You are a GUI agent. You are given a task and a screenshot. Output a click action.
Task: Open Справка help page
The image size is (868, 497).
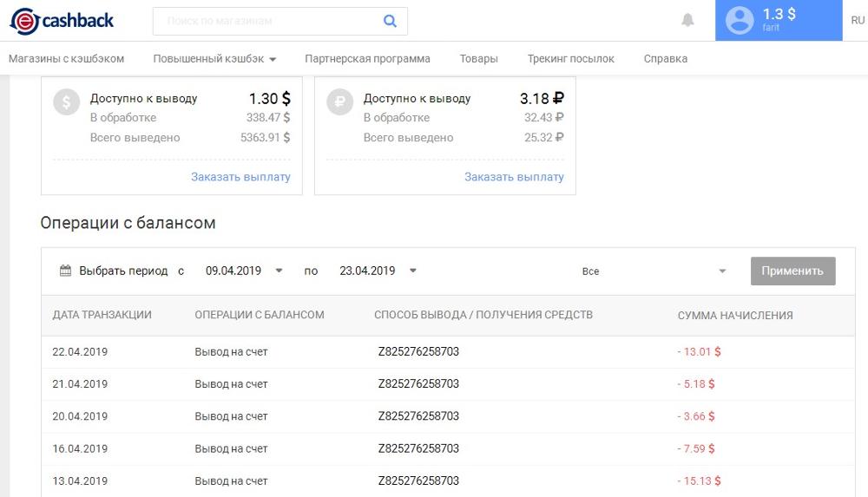666,59
